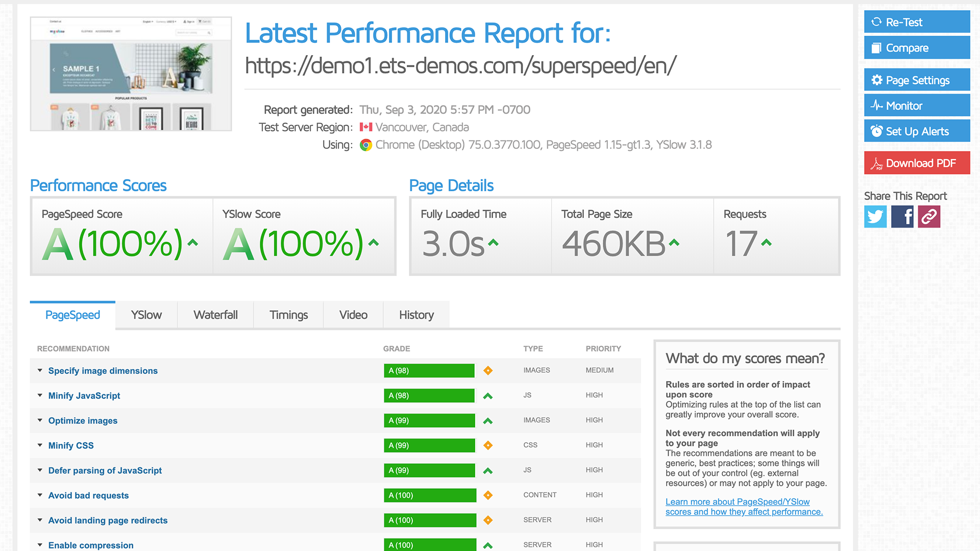Viewport: 980px width, 551px height.
Task: Click the Re-Test refresh button
Action: click(x=917, y=22)
